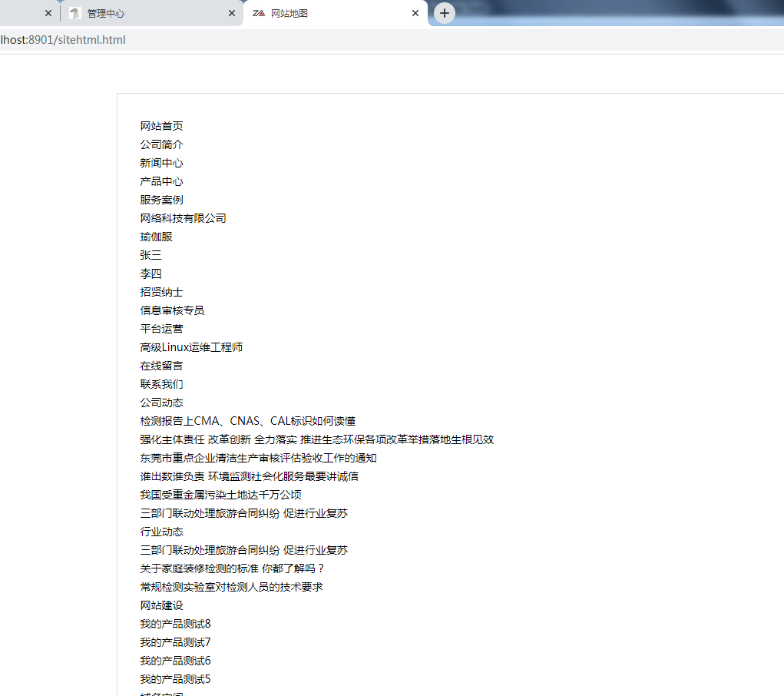Open the 公司动态 news category link
Screen dimensions: 784x696
tap(161, 403)
